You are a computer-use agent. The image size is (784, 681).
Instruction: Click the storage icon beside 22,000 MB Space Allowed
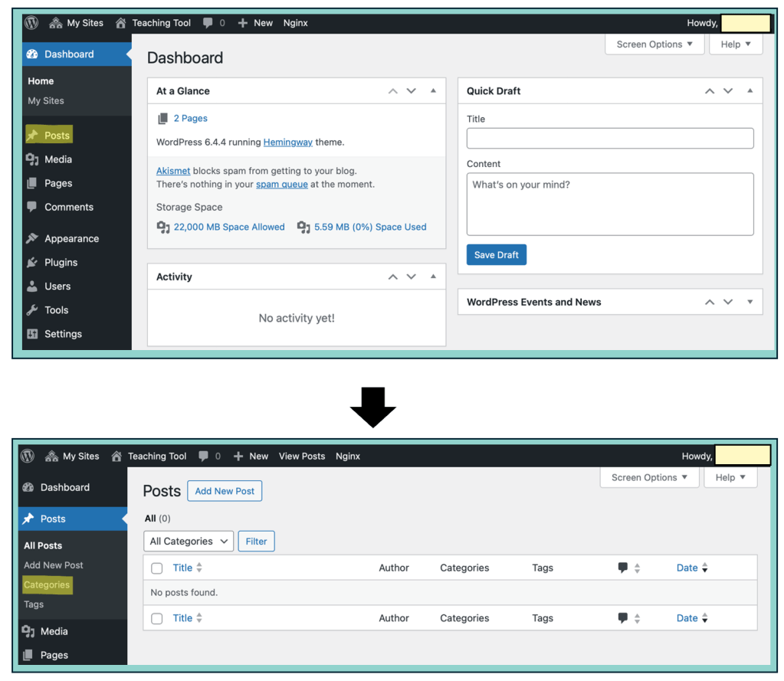click(162, 227)
